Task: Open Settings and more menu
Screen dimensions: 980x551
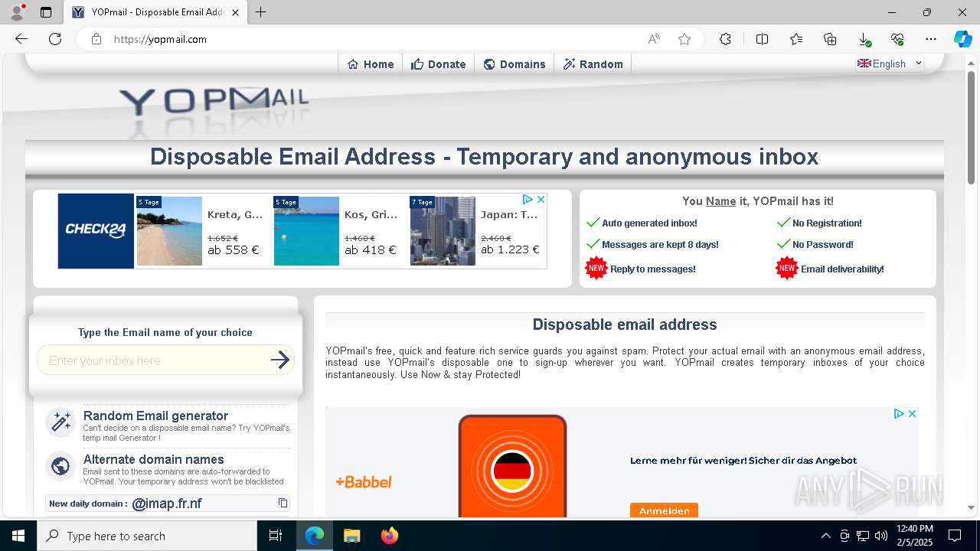Action: [931, 39]
